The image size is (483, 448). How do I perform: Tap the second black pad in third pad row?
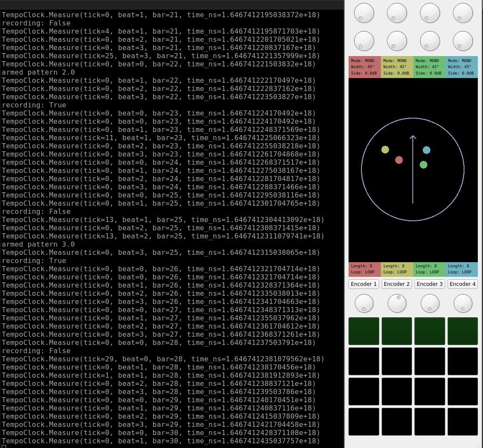click(397, 392)
